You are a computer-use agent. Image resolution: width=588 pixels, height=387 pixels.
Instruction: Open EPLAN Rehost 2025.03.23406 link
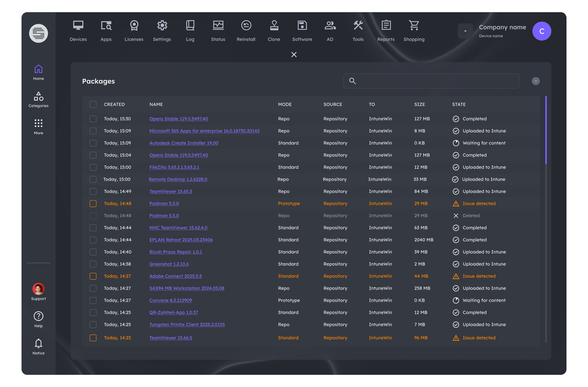pos(181,240)
